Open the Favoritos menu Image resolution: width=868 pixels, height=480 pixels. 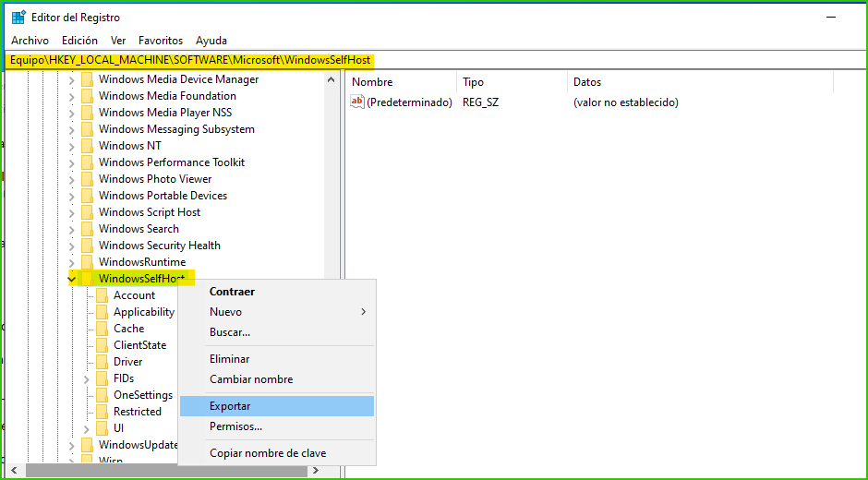pyautogui.click(x=161, y=41)
